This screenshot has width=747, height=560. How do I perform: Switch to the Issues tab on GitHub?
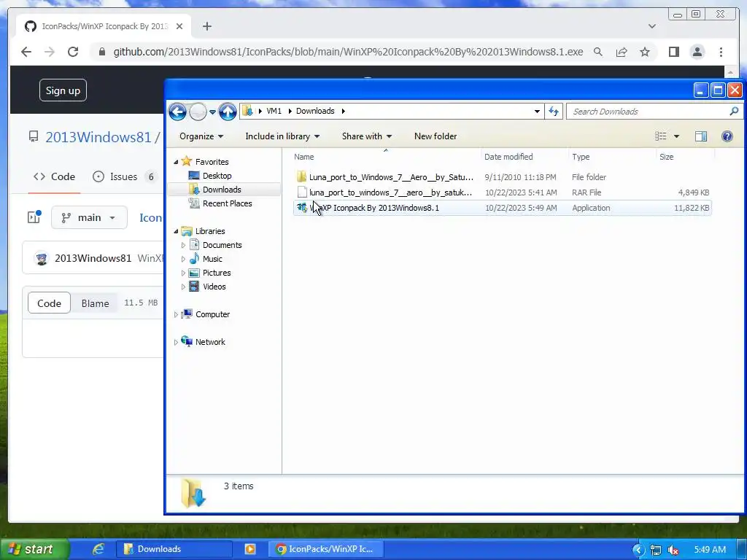124,176
